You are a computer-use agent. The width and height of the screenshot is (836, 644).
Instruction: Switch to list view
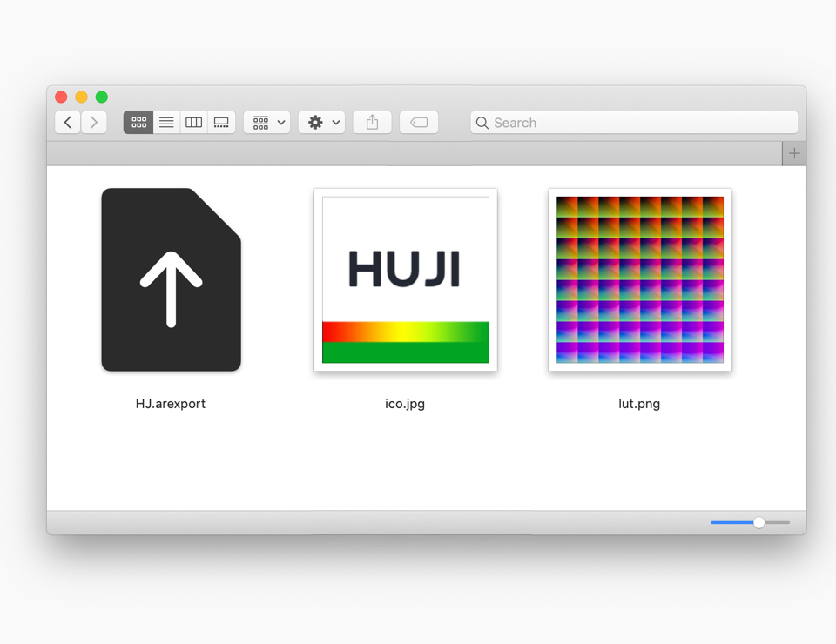click(166, 123)
